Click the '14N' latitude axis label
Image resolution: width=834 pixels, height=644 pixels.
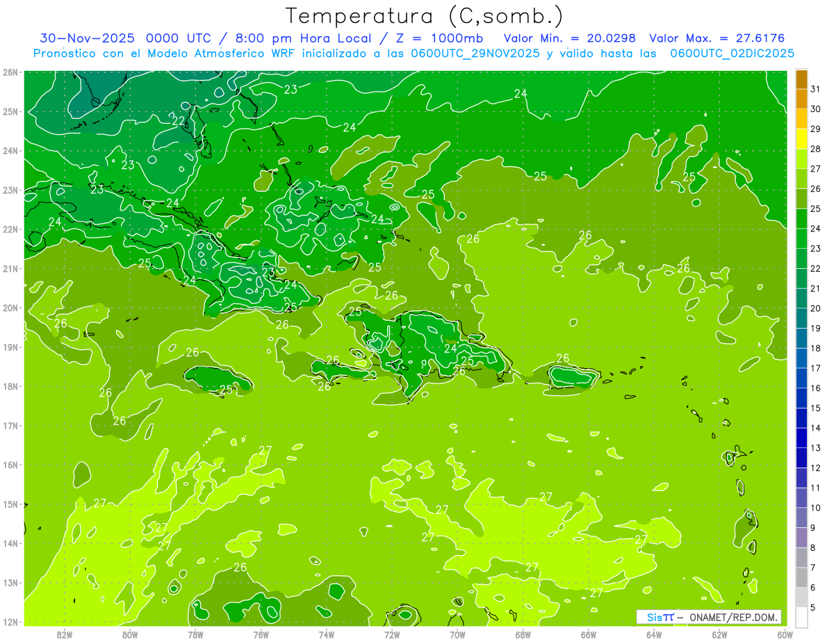(x=10, y=543)
